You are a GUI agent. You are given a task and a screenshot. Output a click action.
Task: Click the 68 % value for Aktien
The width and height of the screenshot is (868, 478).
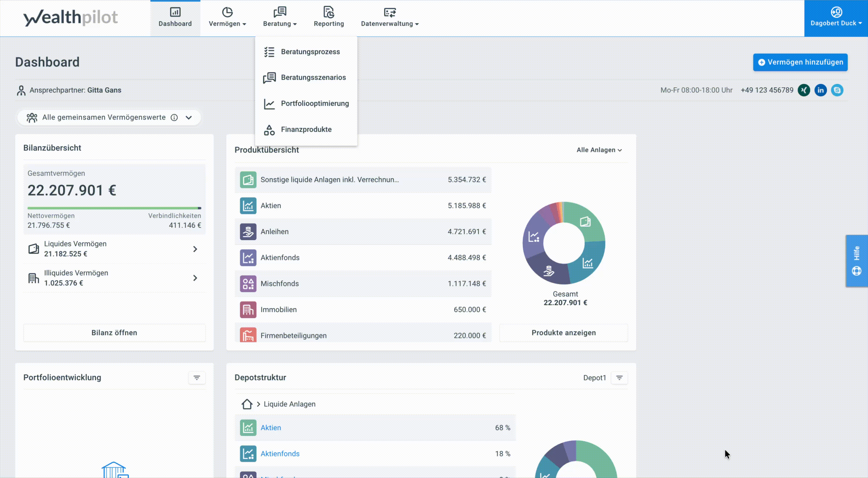tap(503, 428)
